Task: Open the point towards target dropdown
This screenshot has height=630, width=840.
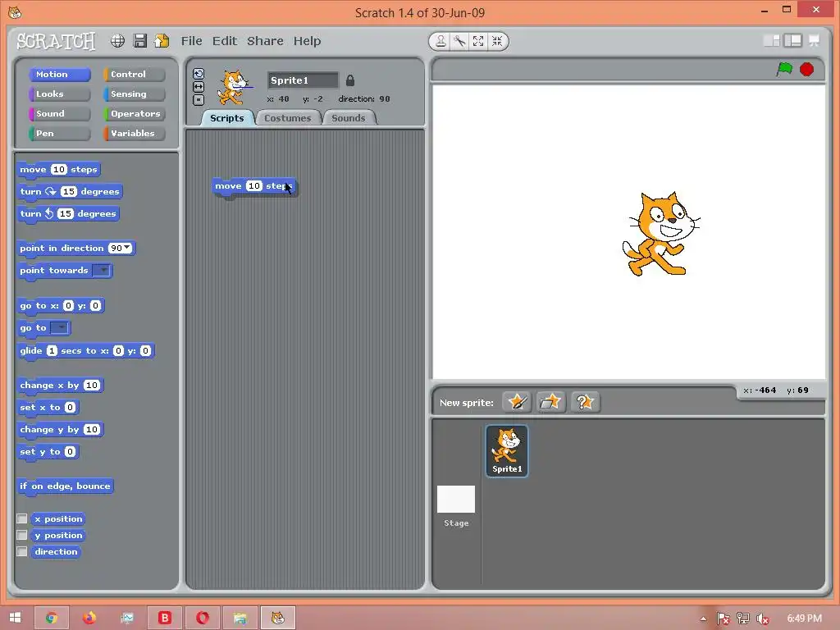Action: pyautogui.click(x=101, y=270)
